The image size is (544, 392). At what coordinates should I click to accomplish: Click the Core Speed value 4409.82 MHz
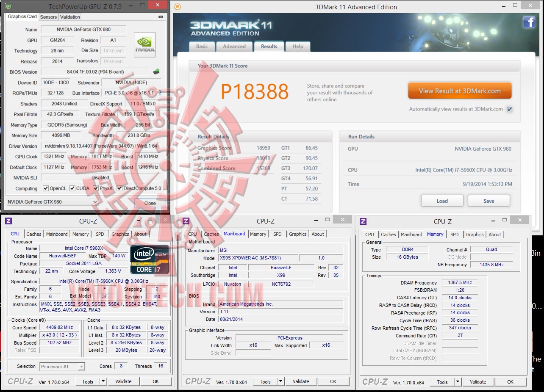(x=60, y=328)
